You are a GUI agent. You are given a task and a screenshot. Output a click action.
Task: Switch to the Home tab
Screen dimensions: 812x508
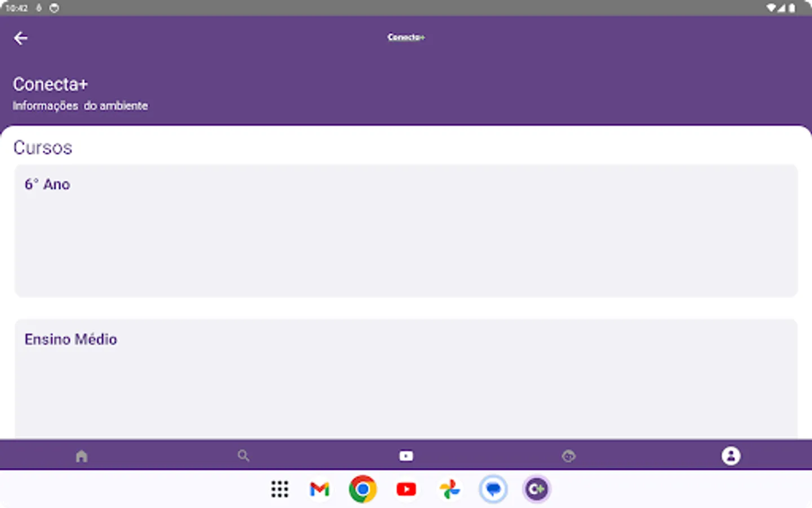(81, 455)
